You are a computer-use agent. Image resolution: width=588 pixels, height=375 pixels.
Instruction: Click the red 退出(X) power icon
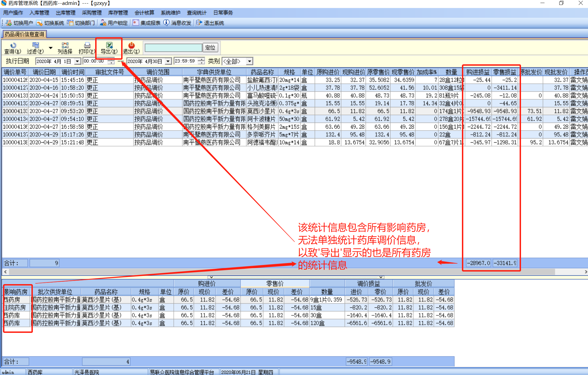pos(131,45)
